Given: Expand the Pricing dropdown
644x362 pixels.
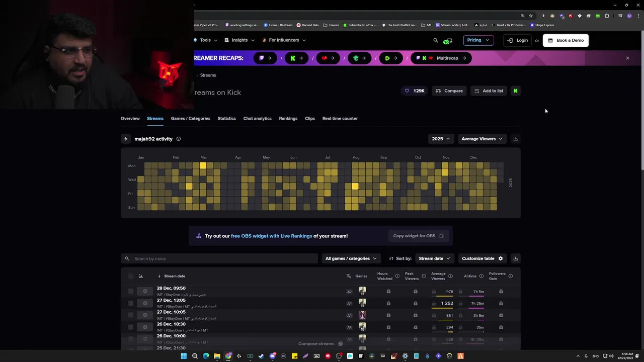Looking at the screenshot, I should (x=478, y=40).
